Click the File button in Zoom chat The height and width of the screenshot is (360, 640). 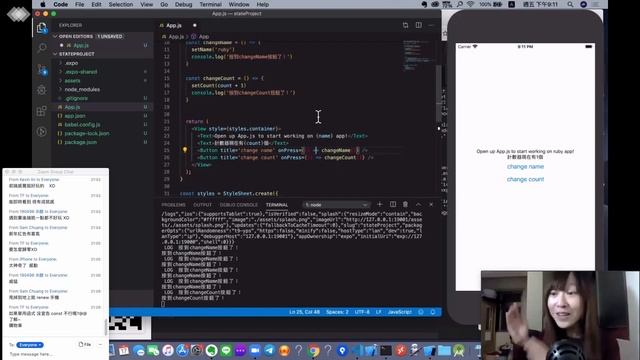click(85, 344)
